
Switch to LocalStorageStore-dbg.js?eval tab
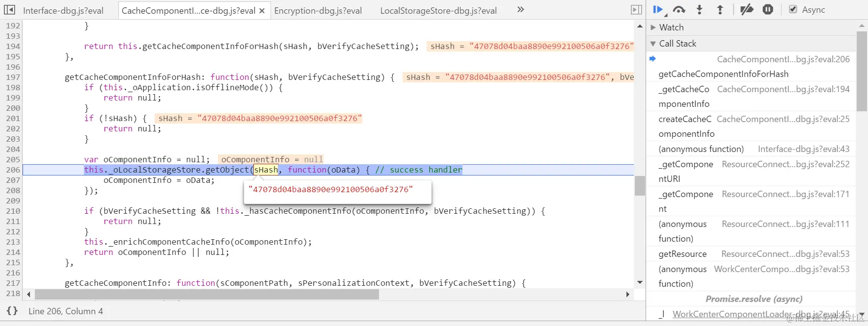(438, 10)
